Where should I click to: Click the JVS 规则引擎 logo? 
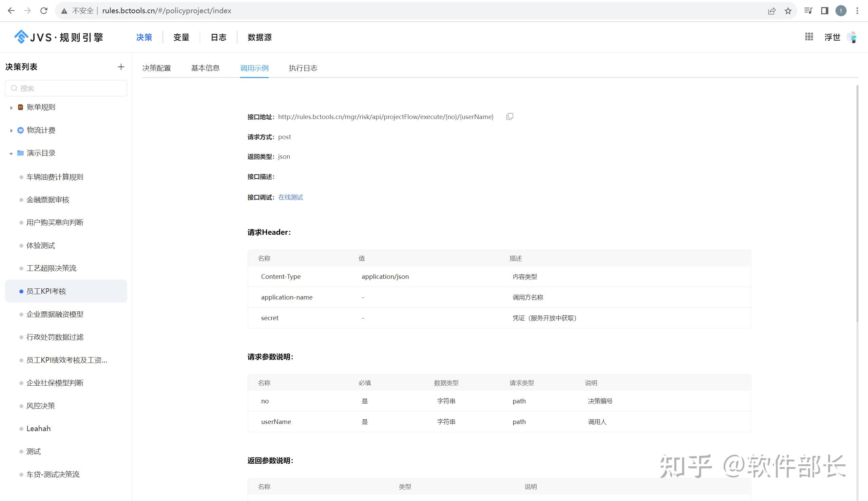click(x=58, y=37)
